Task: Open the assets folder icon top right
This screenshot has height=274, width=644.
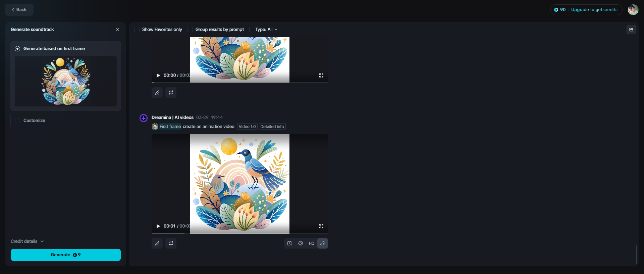Action: pyautogui.click(x=631, y=30)
